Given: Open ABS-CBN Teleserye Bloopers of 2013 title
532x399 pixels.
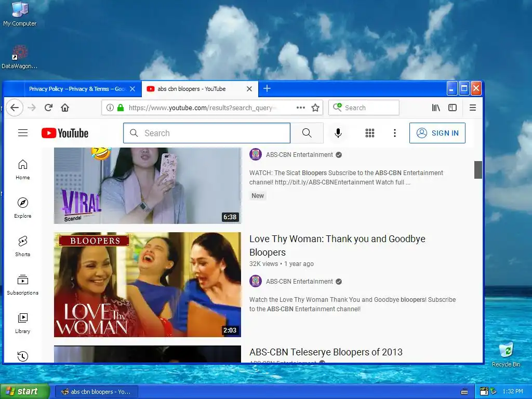Looking at the screenshot, I should (x=326, y=352).
